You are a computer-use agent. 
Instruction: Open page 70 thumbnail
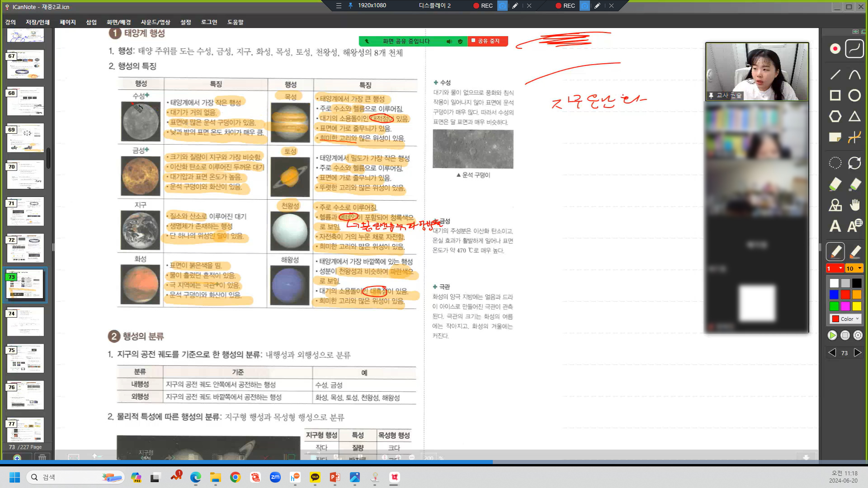click(x=25, y=174)
